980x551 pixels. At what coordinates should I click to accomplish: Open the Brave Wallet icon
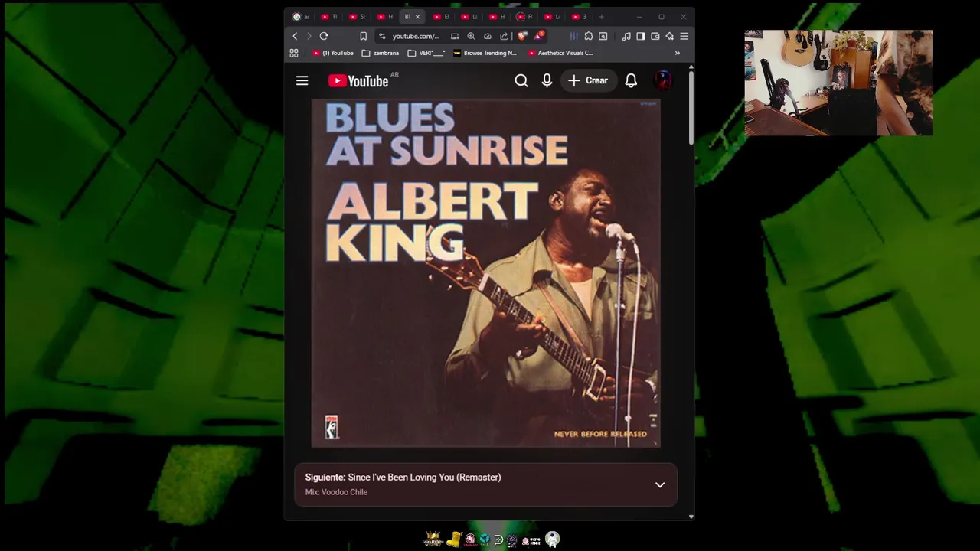coord(655,36)
